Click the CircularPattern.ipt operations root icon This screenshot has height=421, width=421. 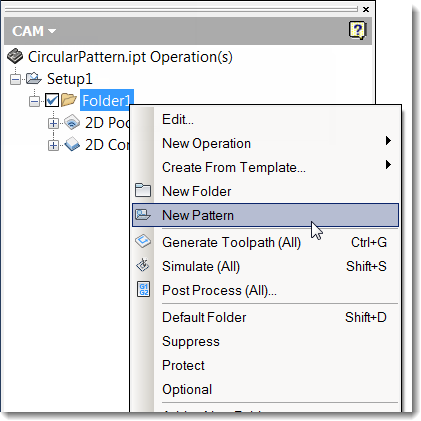15,56
